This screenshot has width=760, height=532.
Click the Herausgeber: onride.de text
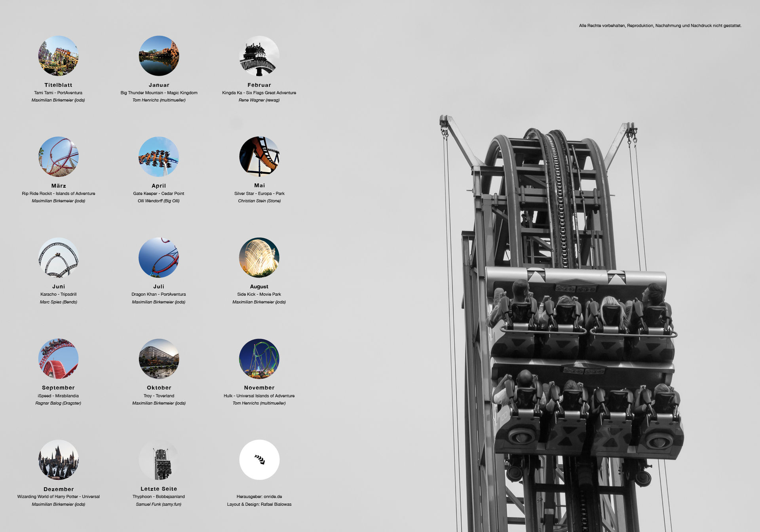(x=259, y=496)
